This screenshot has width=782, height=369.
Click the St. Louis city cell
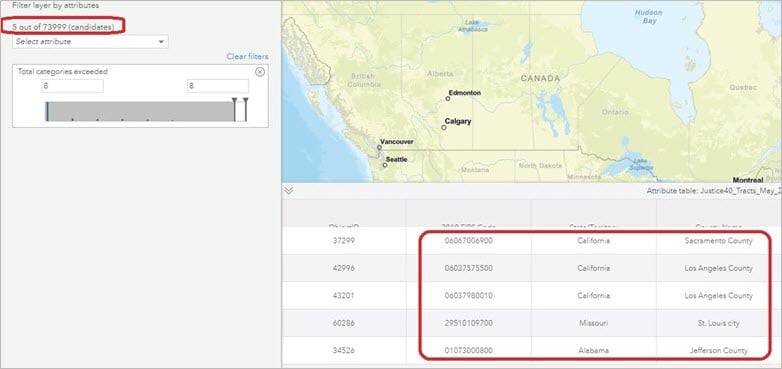click(x=719, y=323)
